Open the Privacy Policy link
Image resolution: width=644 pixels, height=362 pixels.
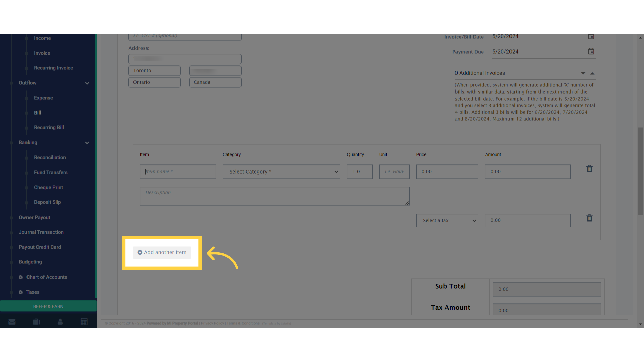[x=212, y=323]
